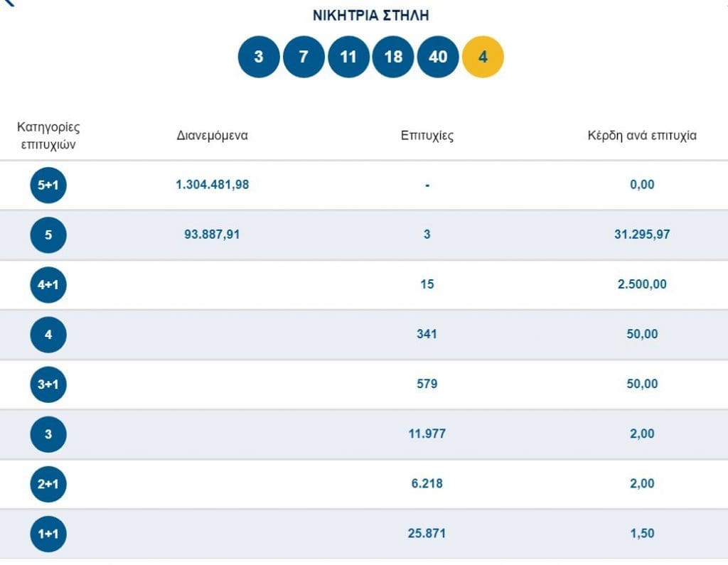Click the Επιτυχίες column header
The image size is (728, 565).
pyautogui.click(x=427, y=136)
